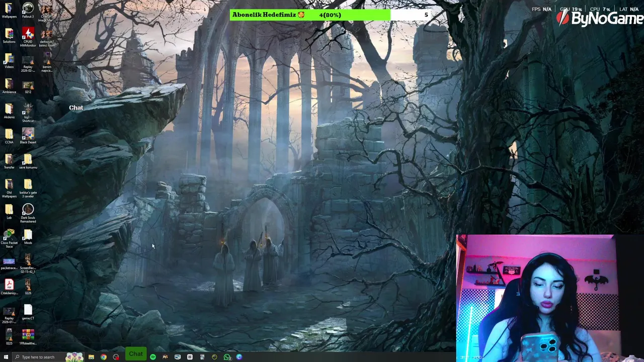Click the green Chat button in taskbar

click(x=136, y=354)
